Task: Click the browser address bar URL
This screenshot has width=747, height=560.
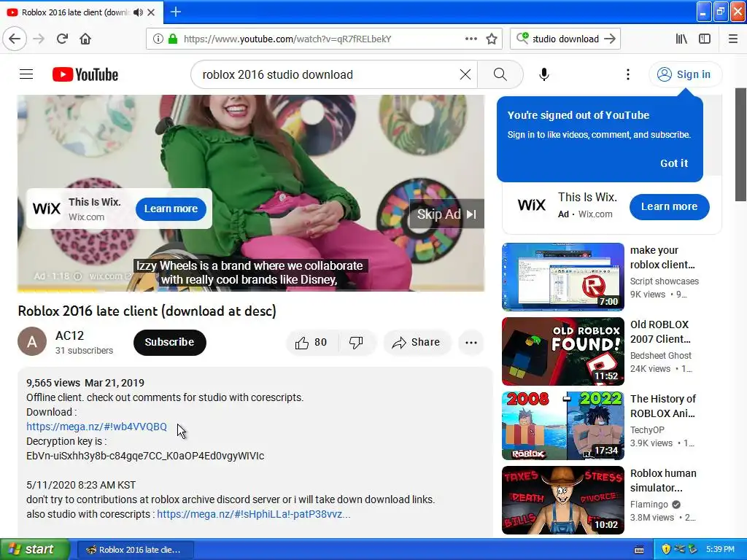Action: pyautogui.click(x=287, y=39)
